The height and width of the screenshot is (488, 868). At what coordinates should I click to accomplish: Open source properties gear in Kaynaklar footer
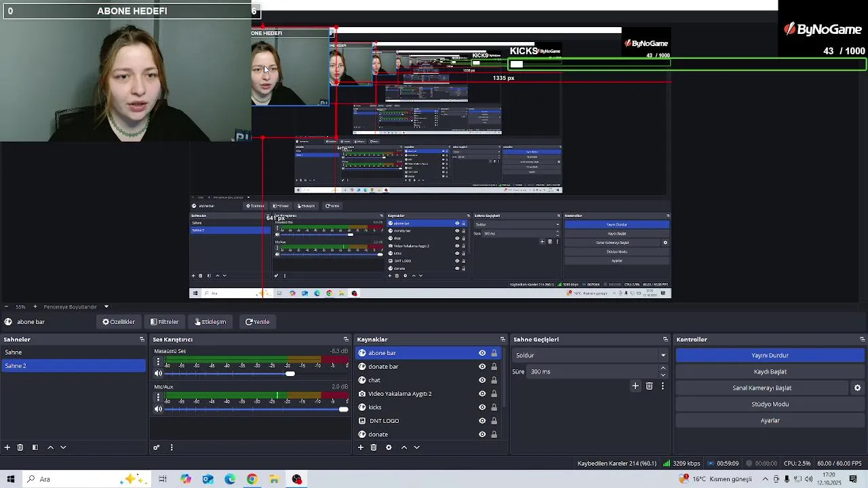point(389,447)
